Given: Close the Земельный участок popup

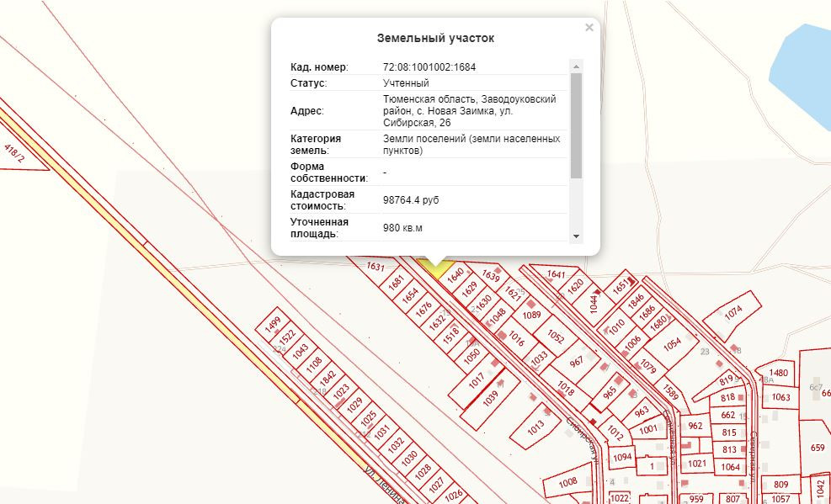Looking at the screenshot, I should (x=589, y=28).
